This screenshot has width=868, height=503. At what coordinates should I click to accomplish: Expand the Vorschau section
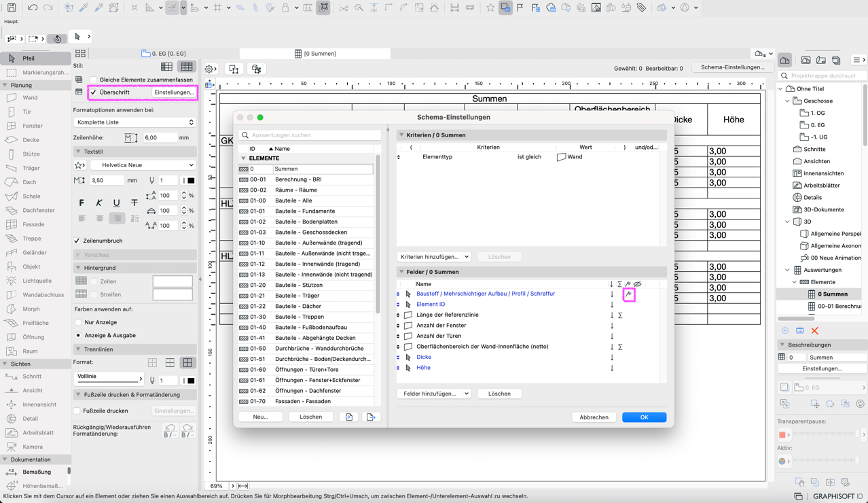(x=78, y=255)
